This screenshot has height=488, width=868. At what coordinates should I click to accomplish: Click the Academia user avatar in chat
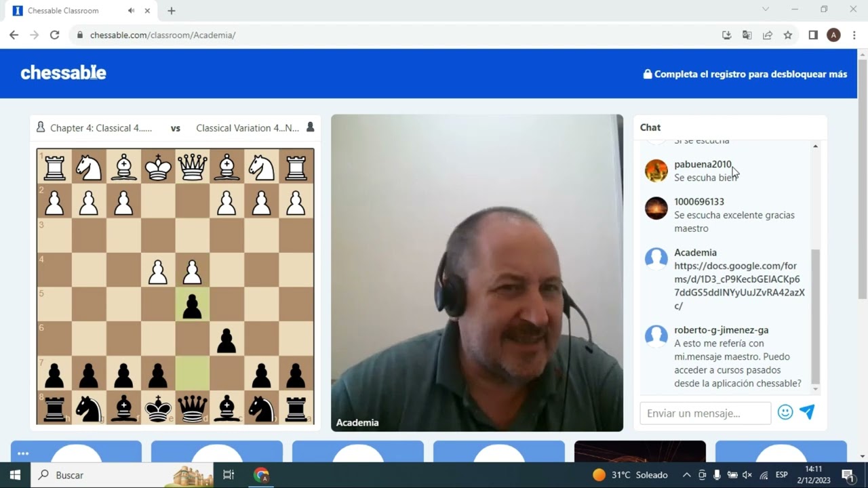pos(656,259)
